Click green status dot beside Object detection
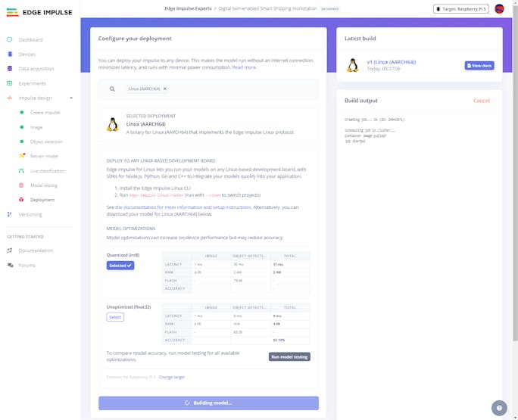This screenshot has height=420, width=518. coord(22,142)
